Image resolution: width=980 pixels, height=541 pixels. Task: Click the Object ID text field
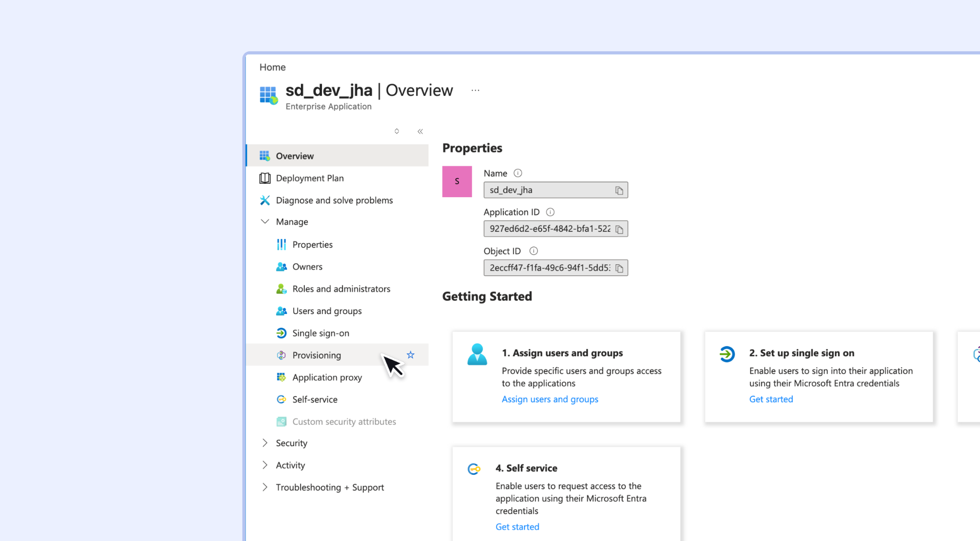[x=556, y=268]
